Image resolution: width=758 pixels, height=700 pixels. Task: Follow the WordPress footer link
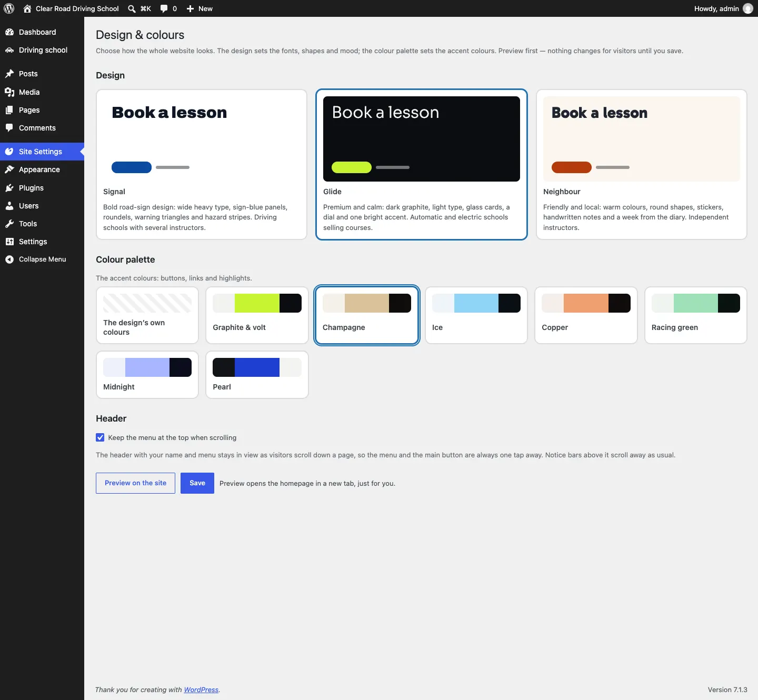201,689
